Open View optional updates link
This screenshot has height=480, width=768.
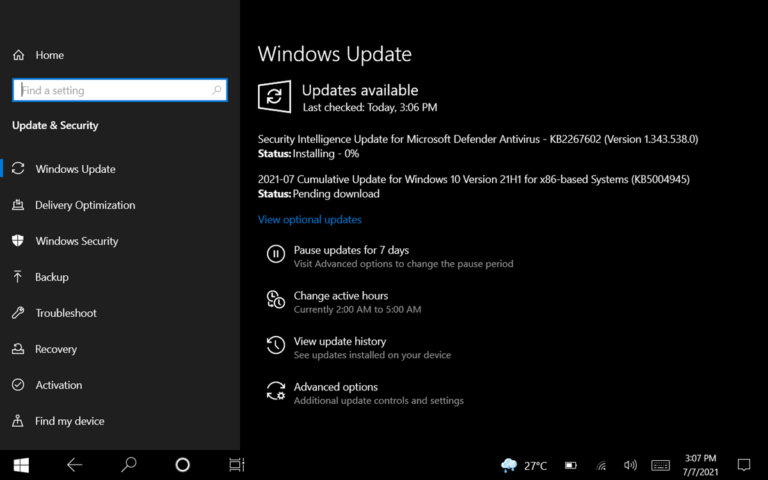coord(310,219)
